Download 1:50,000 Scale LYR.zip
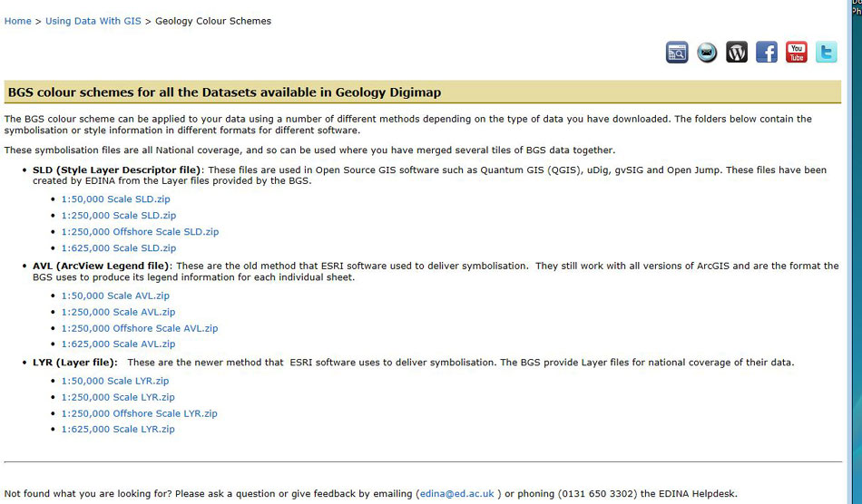862x504 pixels. pyautogui.click(x=115, y=381)
